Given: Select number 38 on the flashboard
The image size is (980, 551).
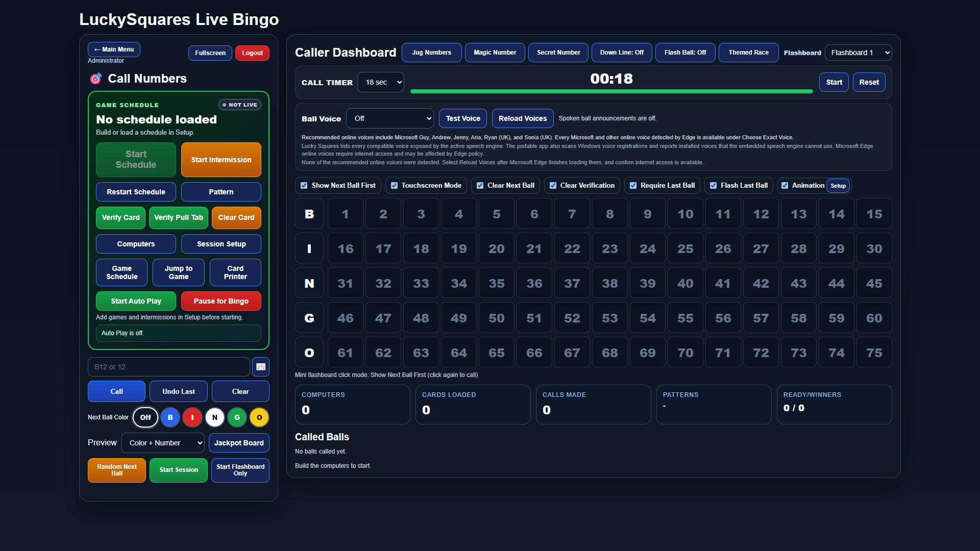Looking at the screenshot, I should [609, 283].
